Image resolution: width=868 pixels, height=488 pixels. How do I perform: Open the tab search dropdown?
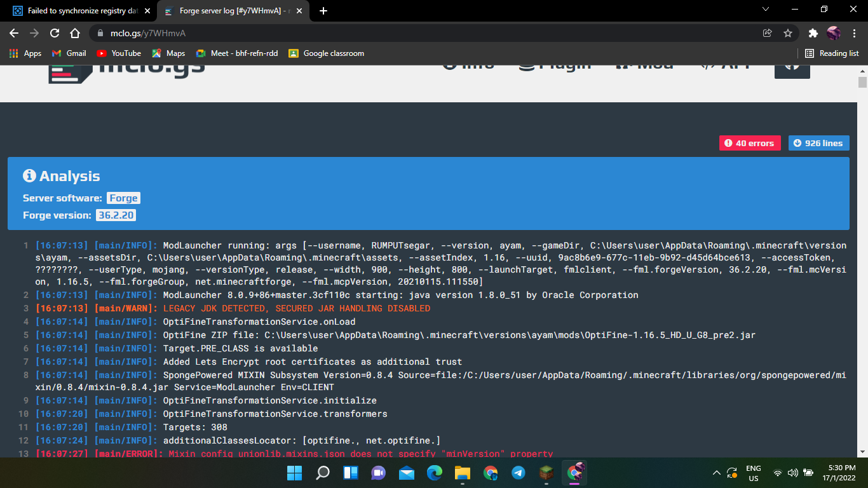pos(766,10)
